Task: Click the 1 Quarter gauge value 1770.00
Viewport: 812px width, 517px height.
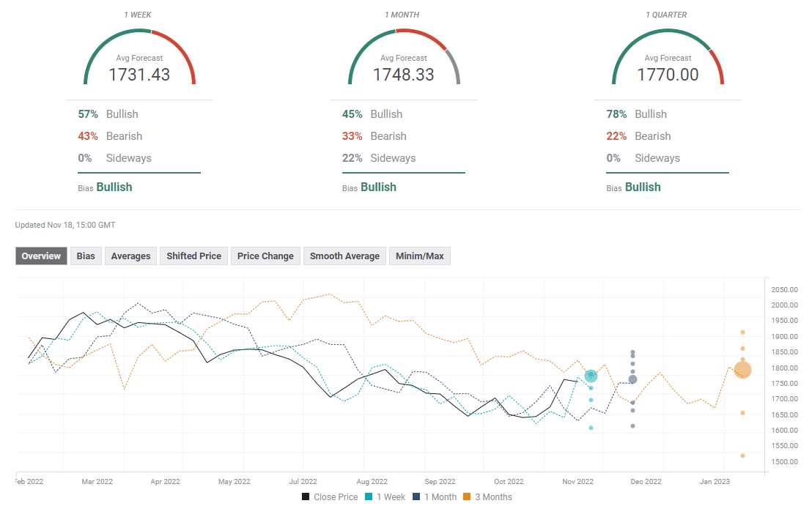Action: pyautogui.click(x=667, y=75)
